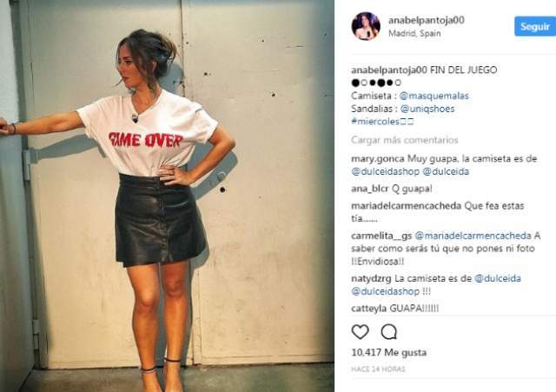The height and width of the screenshot is (392, 556).
Task: Visit the @masquemalas mention
Action: tap(434, 96)
